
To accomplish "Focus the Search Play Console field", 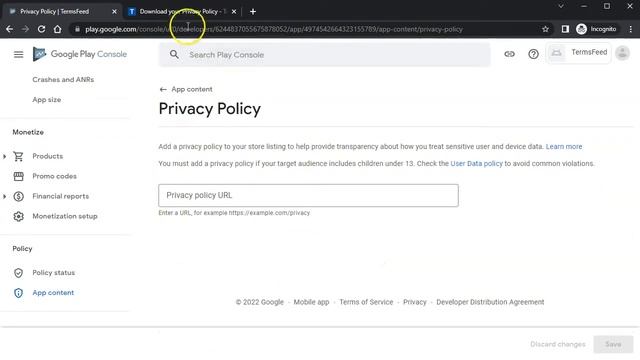I will tap(324, 55).
